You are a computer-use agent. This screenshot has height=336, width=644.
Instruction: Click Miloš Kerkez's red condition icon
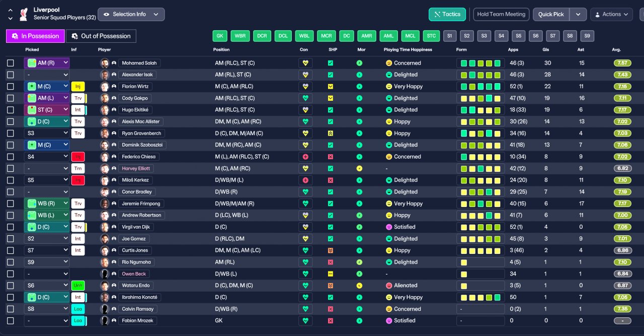tap(305, 180)
